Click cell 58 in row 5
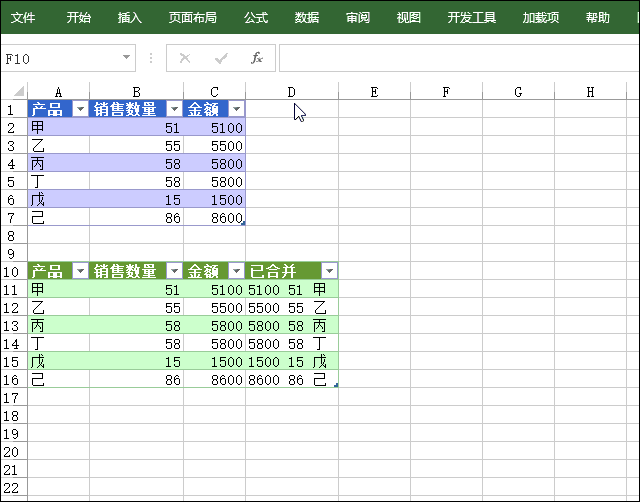 coord(136,181)
